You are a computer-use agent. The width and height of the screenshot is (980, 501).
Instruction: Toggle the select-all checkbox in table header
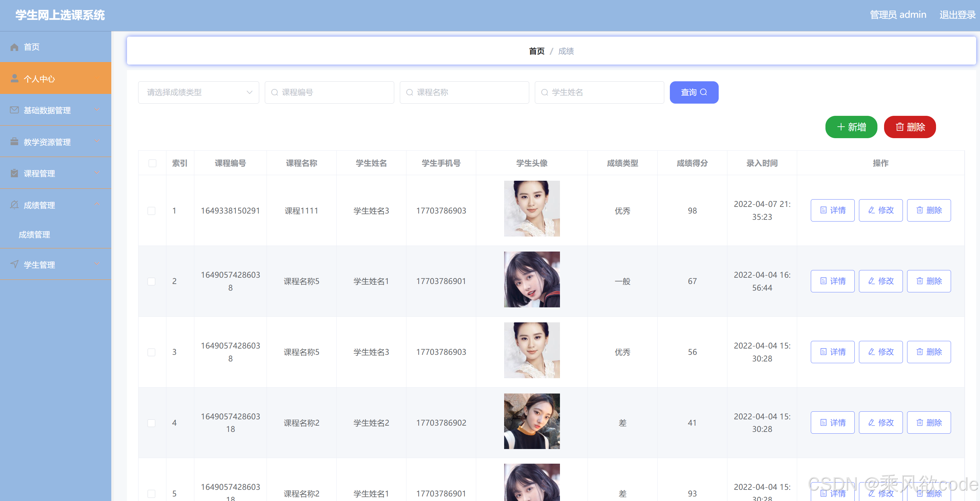pyautogui.click(x=152, y=163)
